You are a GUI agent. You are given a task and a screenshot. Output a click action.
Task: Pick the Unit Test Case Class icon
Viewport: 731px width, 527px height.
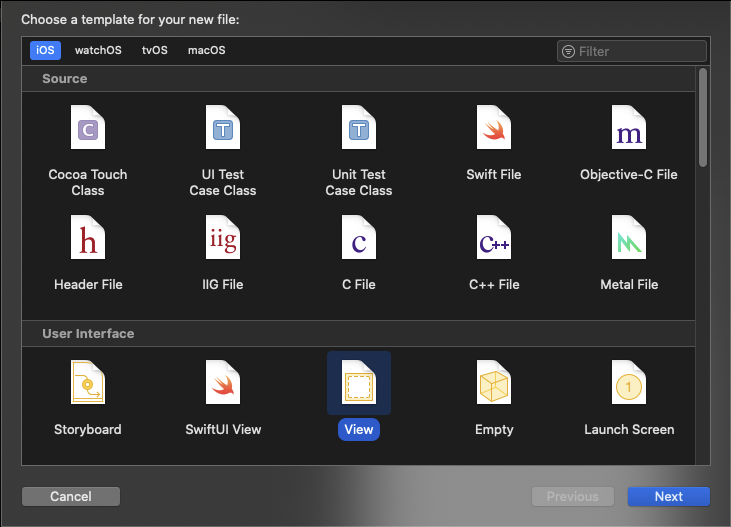point(359,127)
